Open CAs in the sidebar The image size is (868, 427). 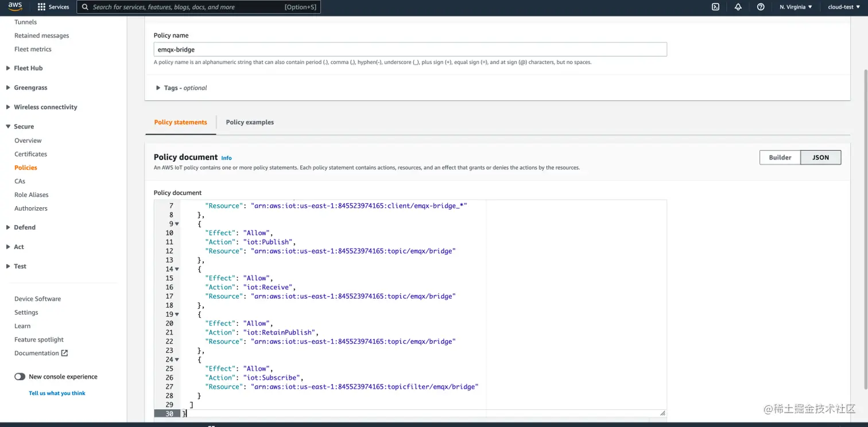[x=20, y=181]
